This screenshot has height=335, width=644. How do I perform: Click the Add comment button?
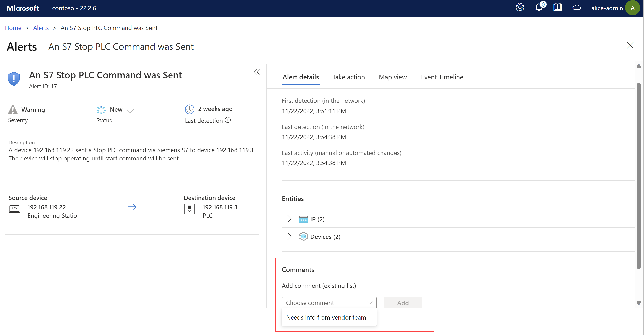point(402,302)
